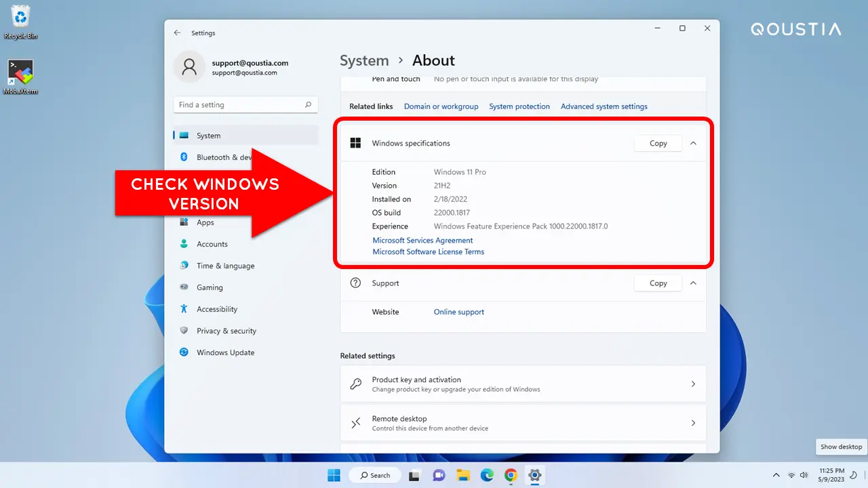This screenshot has height=488, width=868.
Task: Collapse the Windows specifications section
Action: pyautogui.click(x=693, y=143)
